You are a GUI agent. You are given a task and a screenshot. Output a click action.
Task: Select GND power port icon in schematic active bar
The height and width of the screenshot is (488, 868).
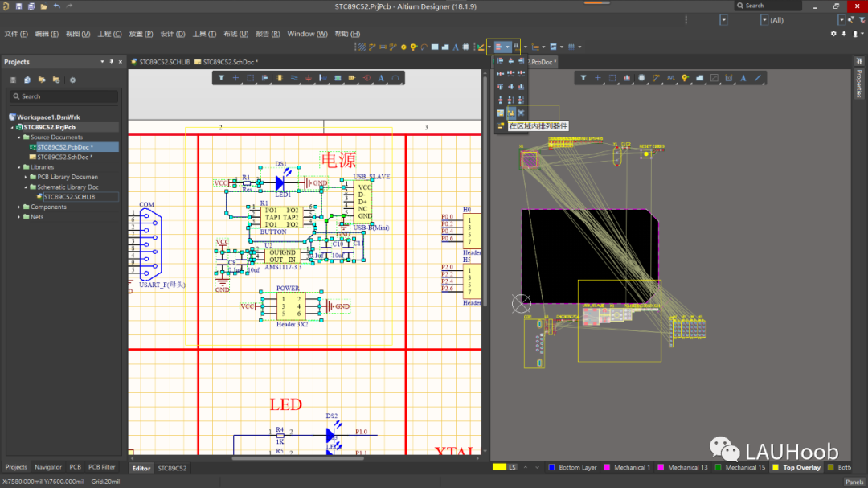click(309, 78)
